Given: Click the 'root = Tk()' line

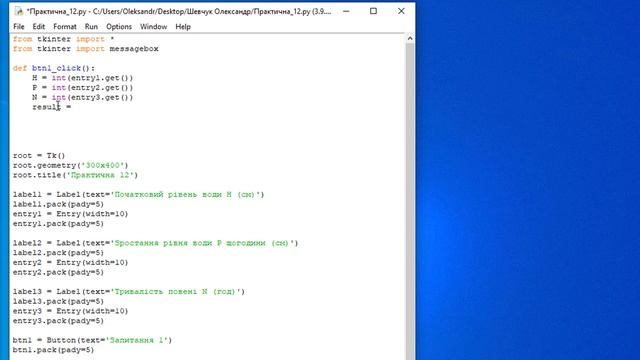Looking at the screenshot, I should pyautogui.click(x=39, y=156).
